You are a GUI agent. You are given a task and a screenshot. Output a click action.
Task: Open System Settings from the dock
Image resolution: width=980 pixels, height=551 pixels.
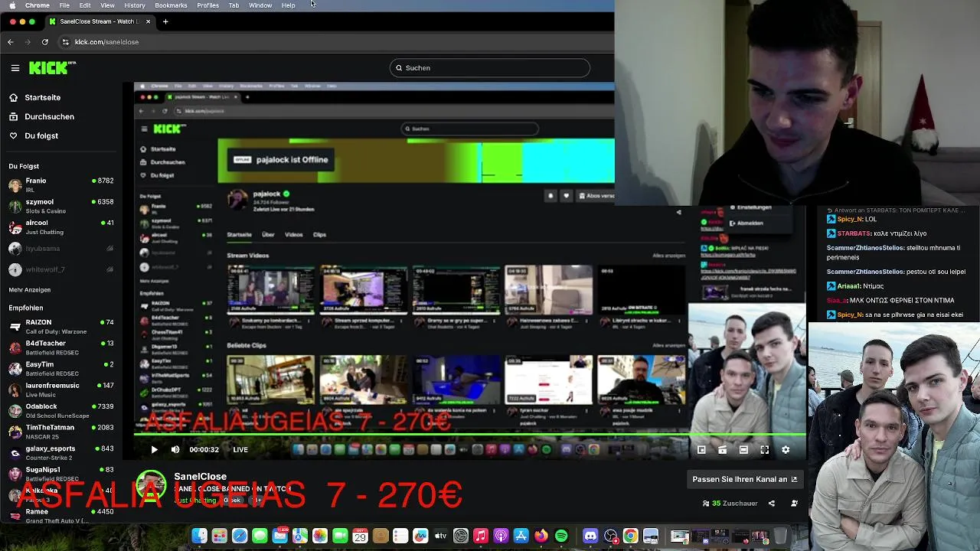pyautogui.click(x=460, y=536)
